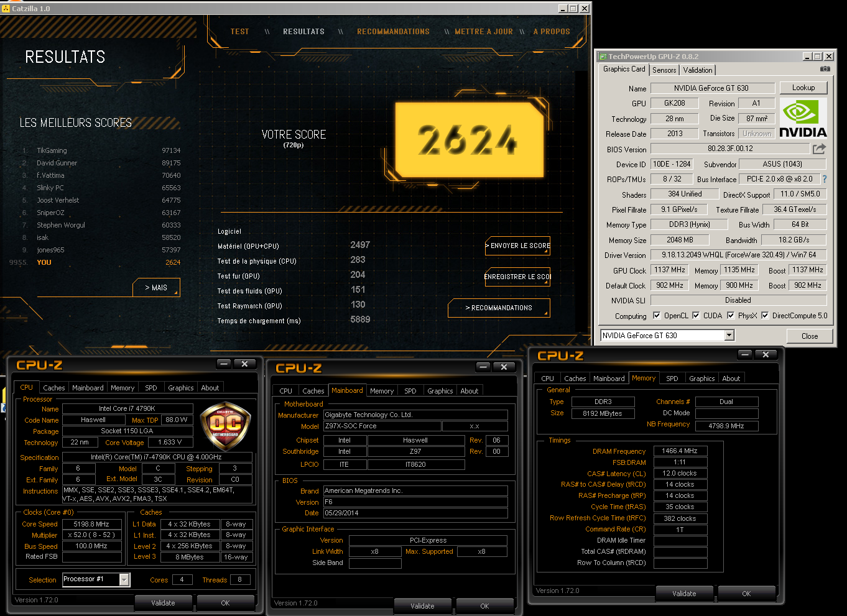Click the ENREGISTRER LE SCORE button
This screenshot has width=847, height=616.
tap(517, 277)
